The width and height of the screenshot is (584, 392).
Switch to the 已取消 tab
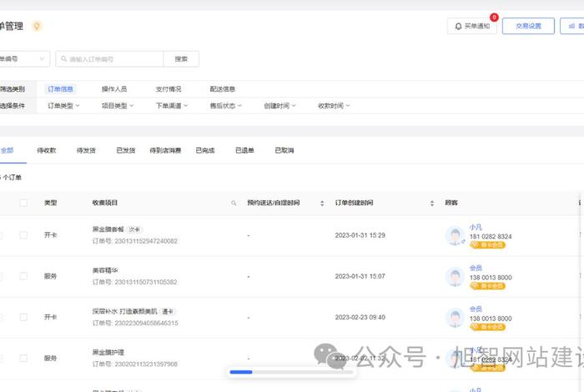(284, 150)
